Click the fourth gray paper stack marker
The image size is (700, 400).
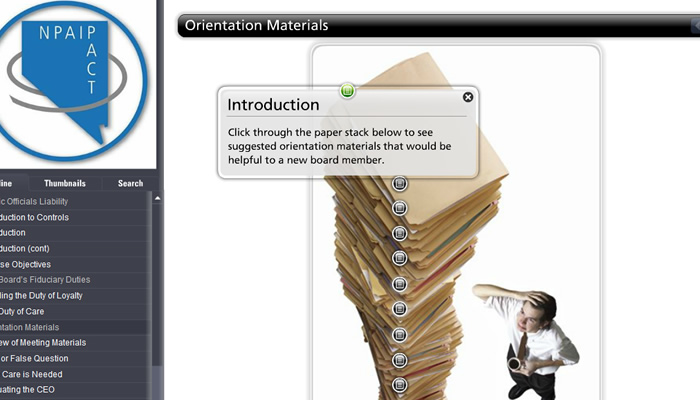pos(400,258)
